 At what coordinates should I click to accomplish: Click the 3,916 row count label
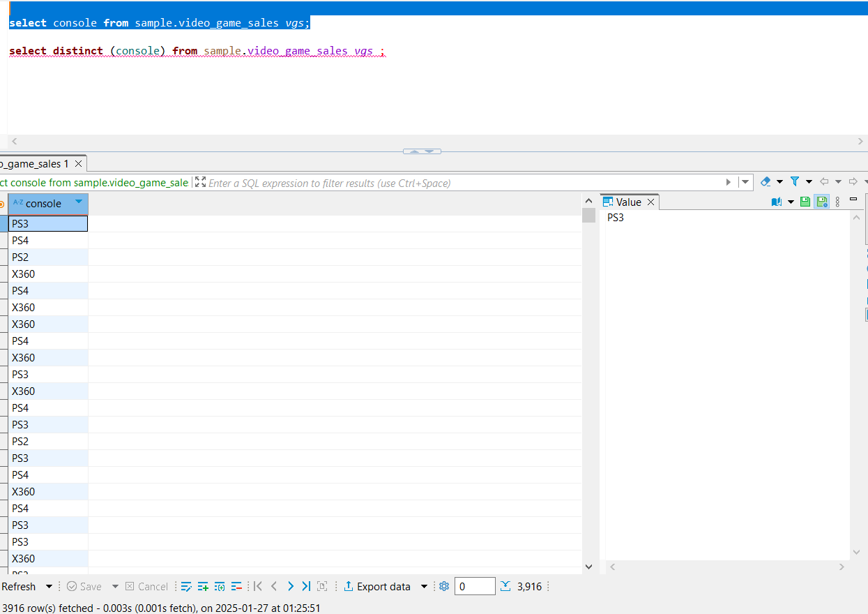[529, 587]
